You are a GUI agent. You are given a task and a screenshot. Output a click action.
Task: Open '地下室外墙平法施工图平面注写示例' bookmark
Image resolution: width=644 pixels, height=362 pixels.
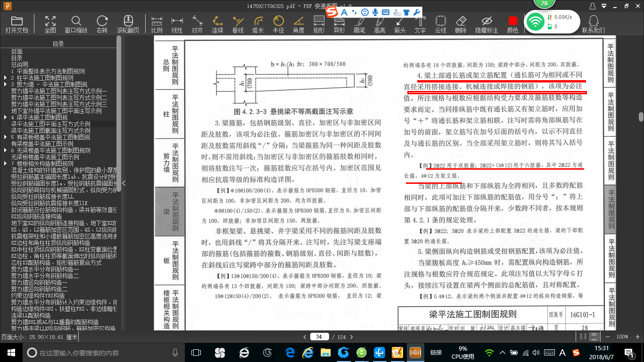coord(57,111)
